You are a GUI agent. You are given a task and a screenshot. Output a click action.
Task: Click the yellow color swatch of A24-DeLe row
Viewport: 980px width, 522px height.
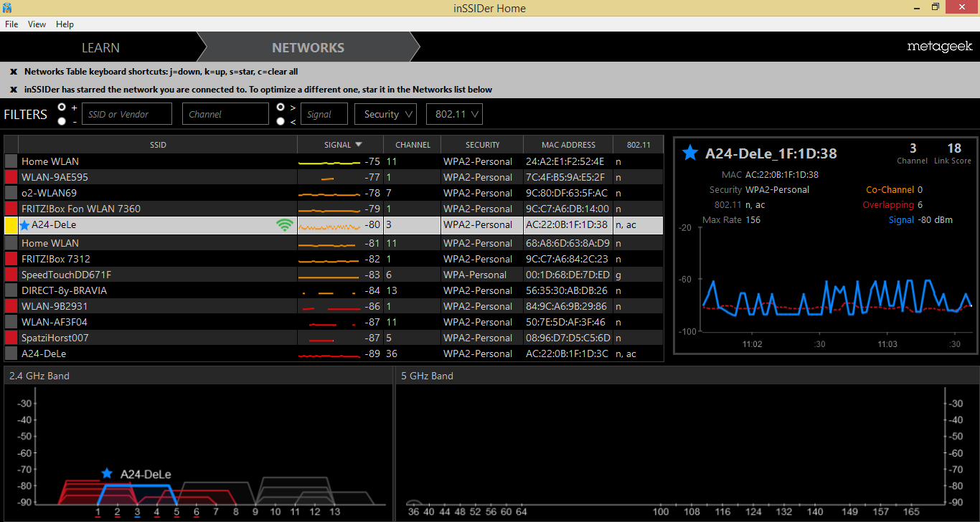[11, 225]
